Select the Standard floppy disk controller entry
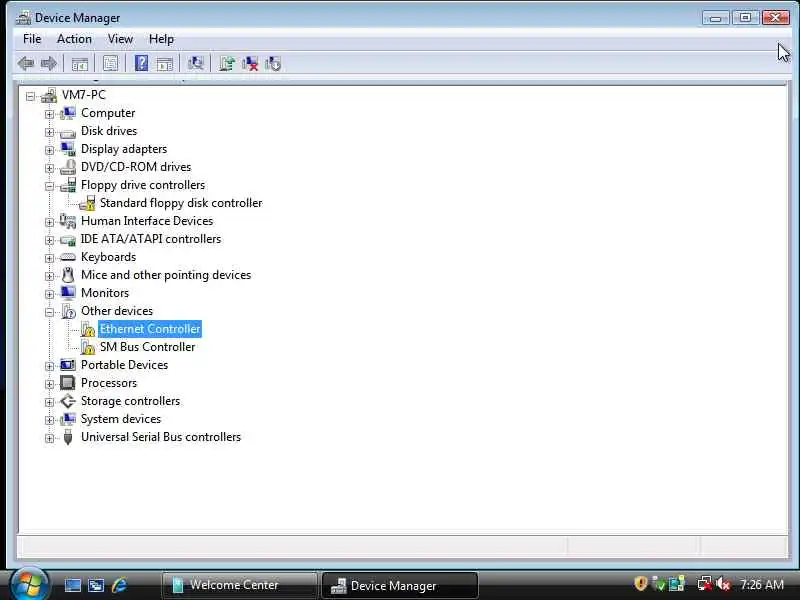 coord(181,203)
